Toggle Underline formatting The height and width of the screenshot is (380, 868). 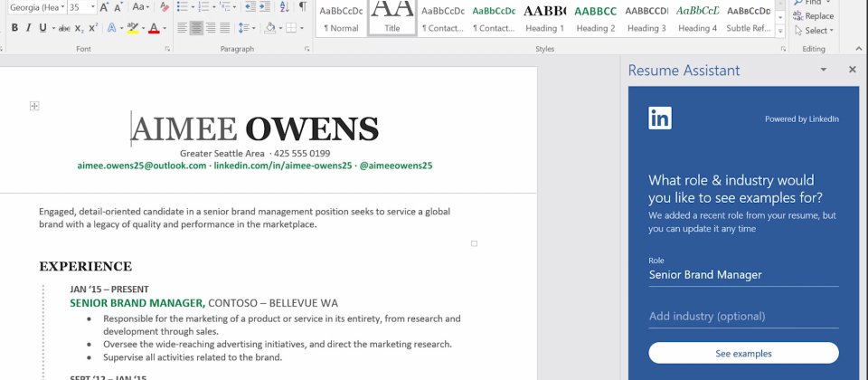[42, 28]
